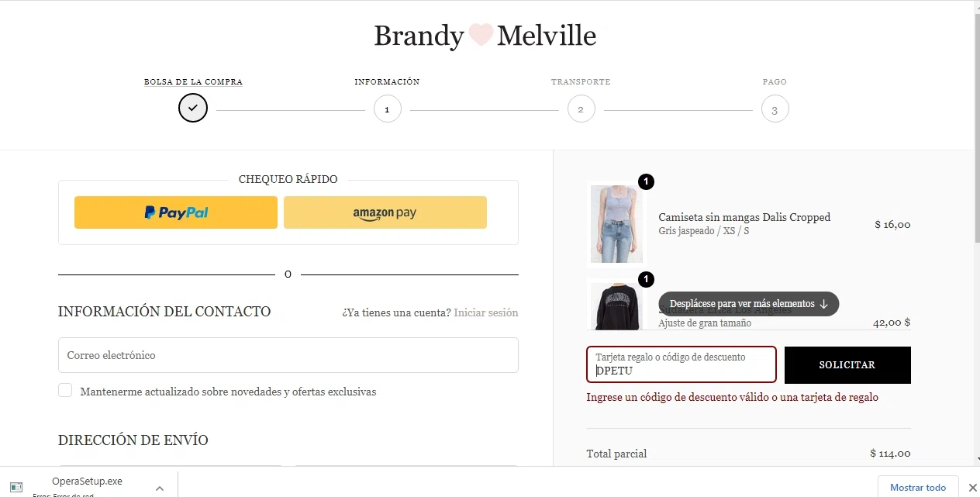Click the scroll-for-more-items down arrow

pyautogui.click(x=823, y=304)
